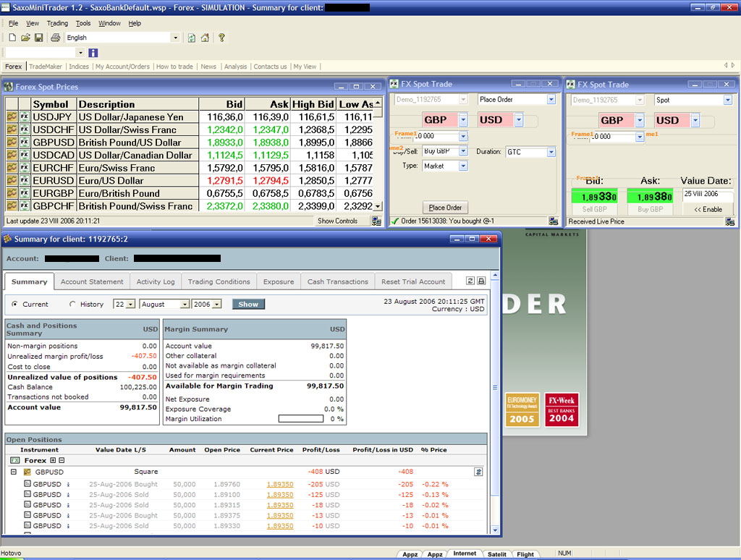Open the Trading menu

(x=57, y=23)
